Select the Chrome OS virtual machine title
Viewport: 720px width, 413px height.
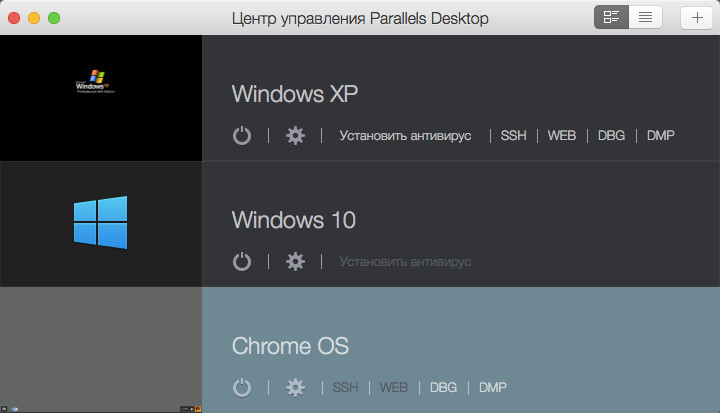pyautogui.click(x=289, y=346)
